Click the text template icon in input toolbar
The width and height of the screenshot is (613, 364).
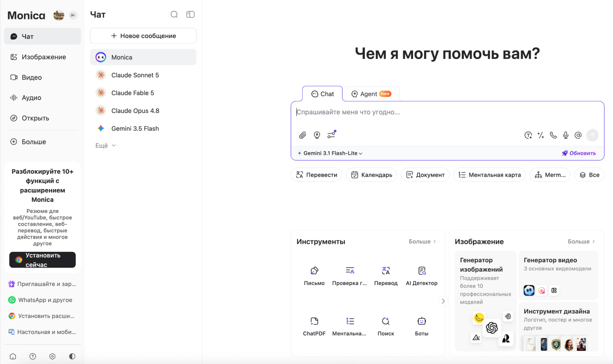(x=528, y=135)
